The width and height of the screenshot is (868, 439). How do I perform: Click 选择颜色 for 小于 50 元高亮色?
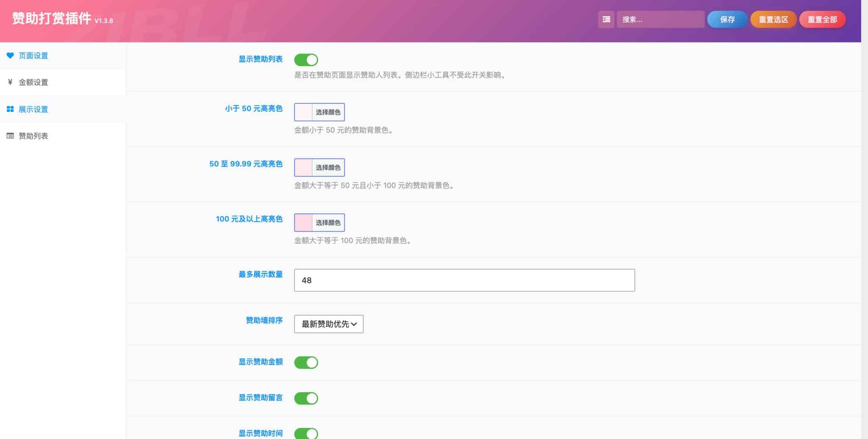328,112
